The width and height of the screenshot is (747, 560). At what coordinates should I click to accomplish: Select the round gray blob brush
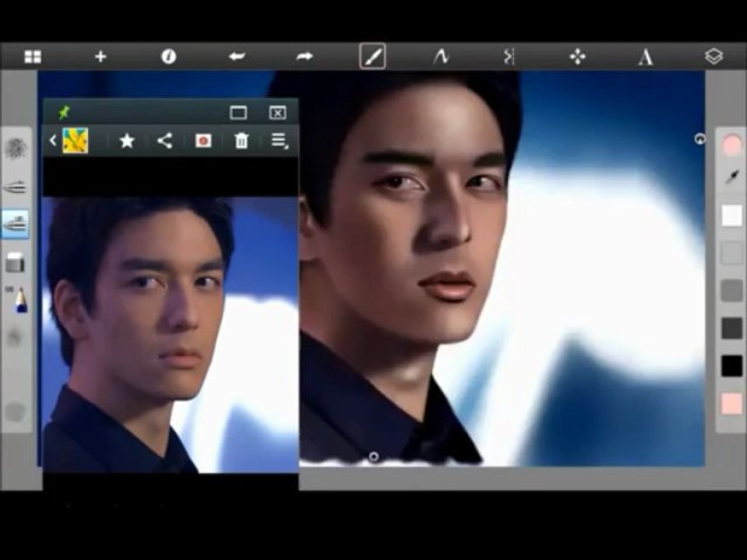[16, 412]
